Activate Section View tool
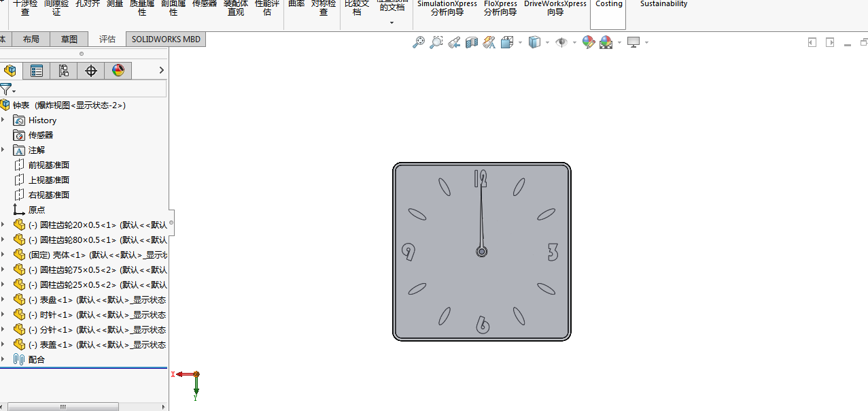This screenshot has width=868, height=411. tap(472, 42)
